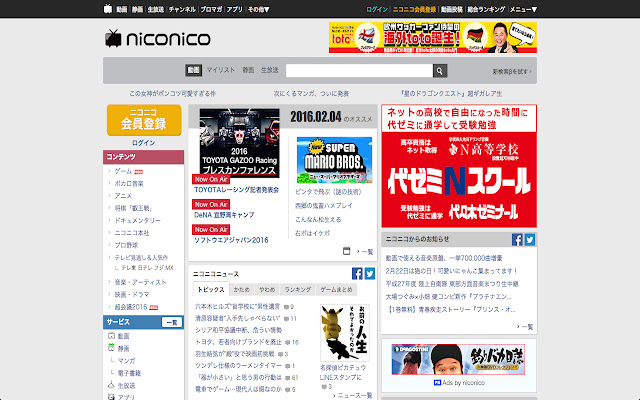The image size is (640, 400).
Task: Open the niconico logo homepage link
Action: [158, 39]
